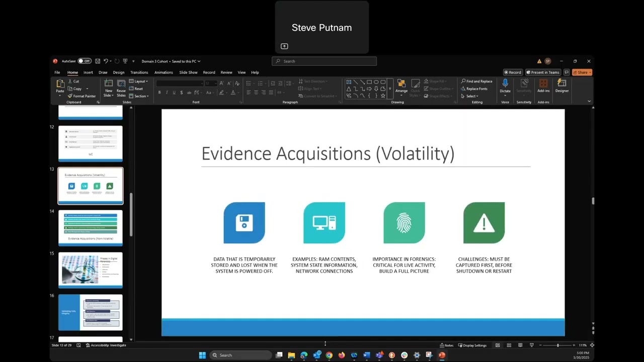644x362 pixels.
Task: Click Find and Replace
Action: click(476, 81)
